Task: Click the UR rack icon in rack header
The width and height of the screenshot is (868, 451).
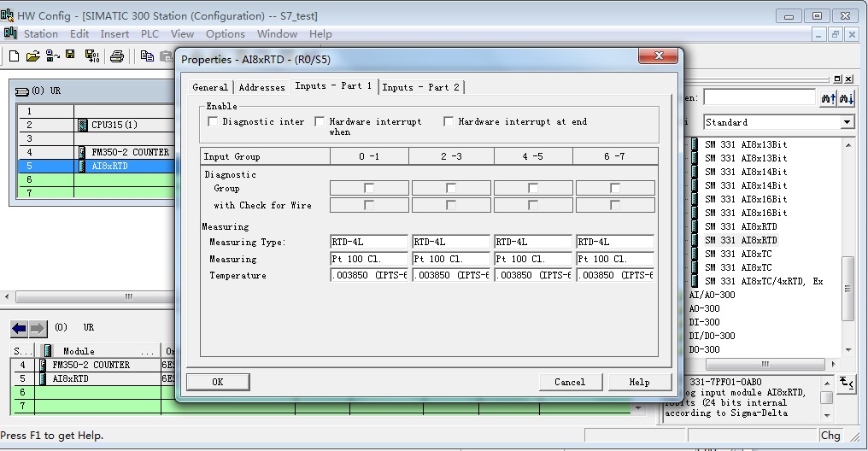Action: click(x=21, y=91)
